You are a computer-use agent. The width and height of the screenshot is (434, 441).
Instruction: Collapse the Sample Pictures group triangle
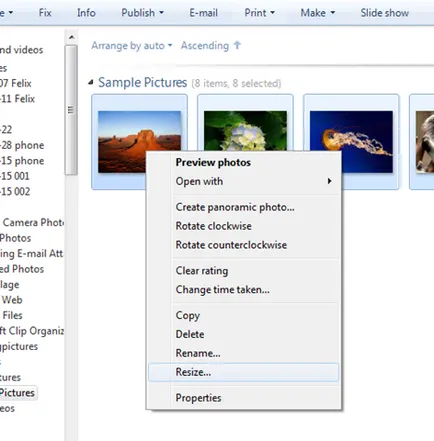tap(91, 83)
